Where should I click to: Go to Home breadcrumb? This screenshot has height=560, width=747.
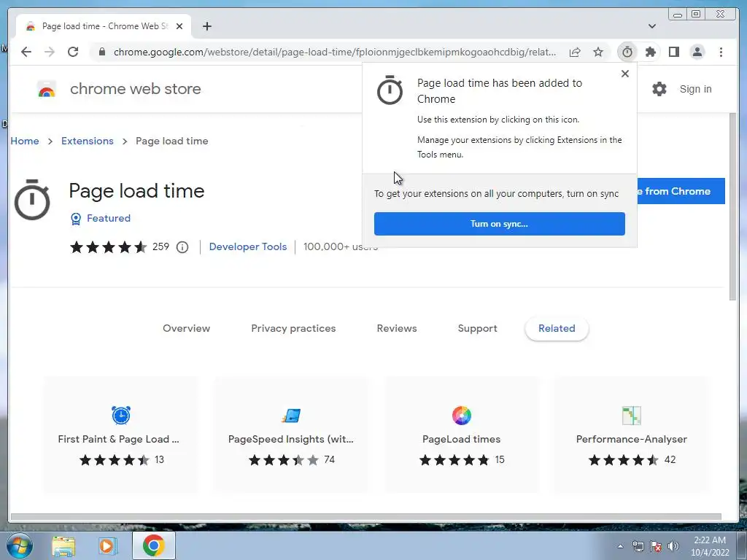click(25, 141)
